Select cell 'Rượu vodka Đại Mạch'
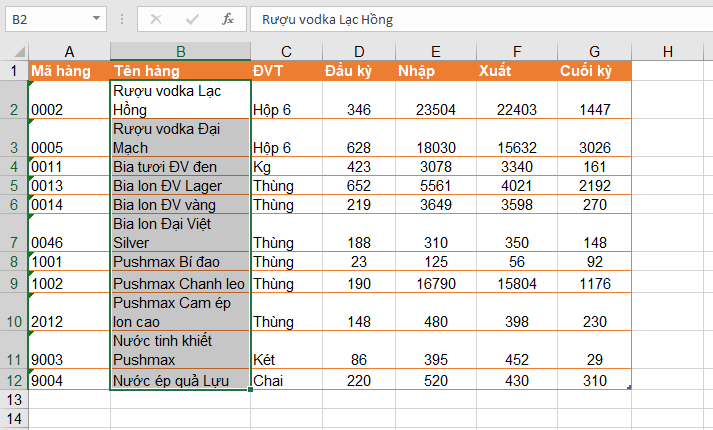The height and width of the screenshot is (430, 713). point(181,138)
